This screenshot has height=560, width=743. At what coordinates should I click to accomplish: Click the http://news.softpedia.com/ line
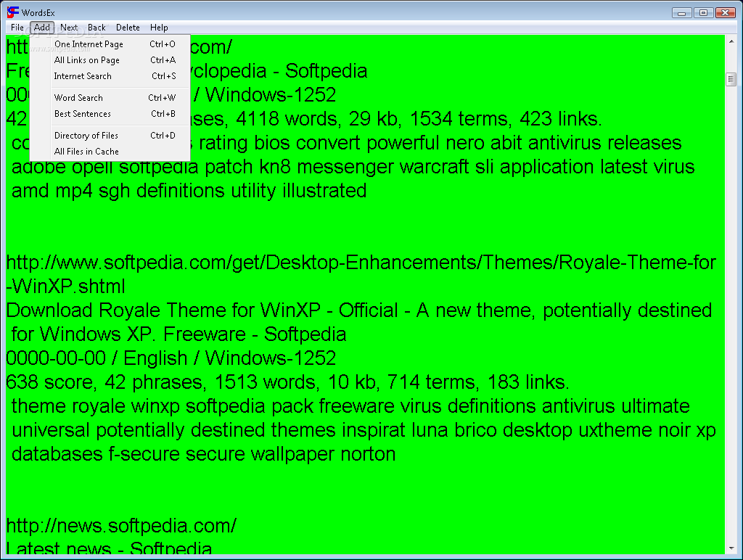click(121, 525)
